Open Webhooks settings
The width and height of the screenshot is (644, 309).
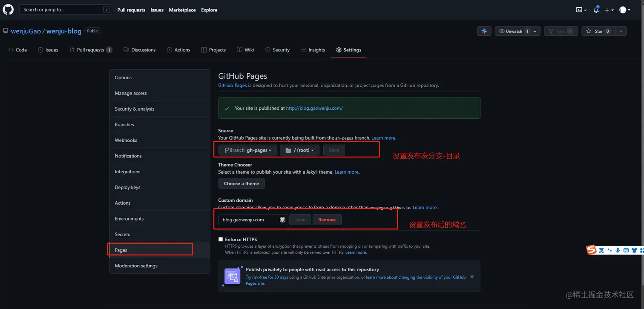click(x=160, y=140)
